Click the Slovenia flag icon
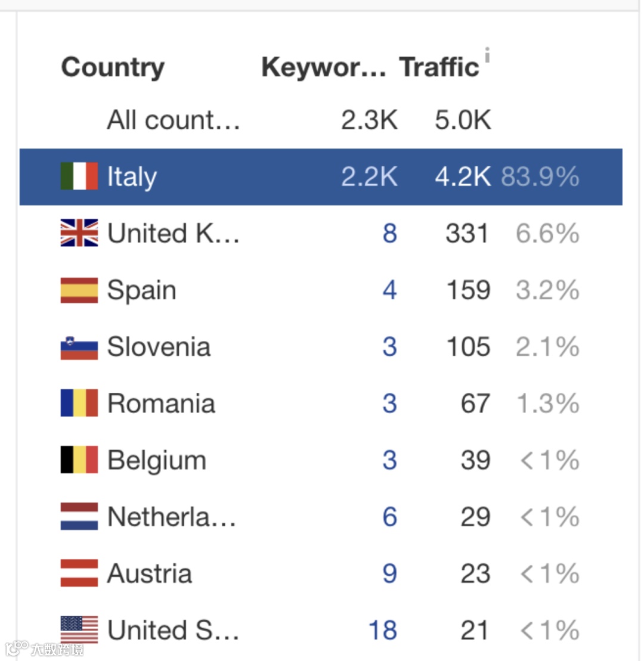Viewport: 644px width, 661px height. tap(79, 347)
